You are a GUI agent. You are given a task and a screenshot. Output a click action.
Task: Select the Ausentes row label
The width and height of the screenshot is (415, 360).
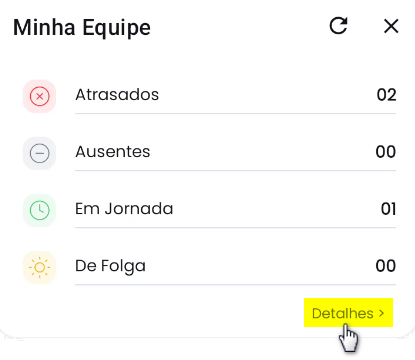click(113, 152)
